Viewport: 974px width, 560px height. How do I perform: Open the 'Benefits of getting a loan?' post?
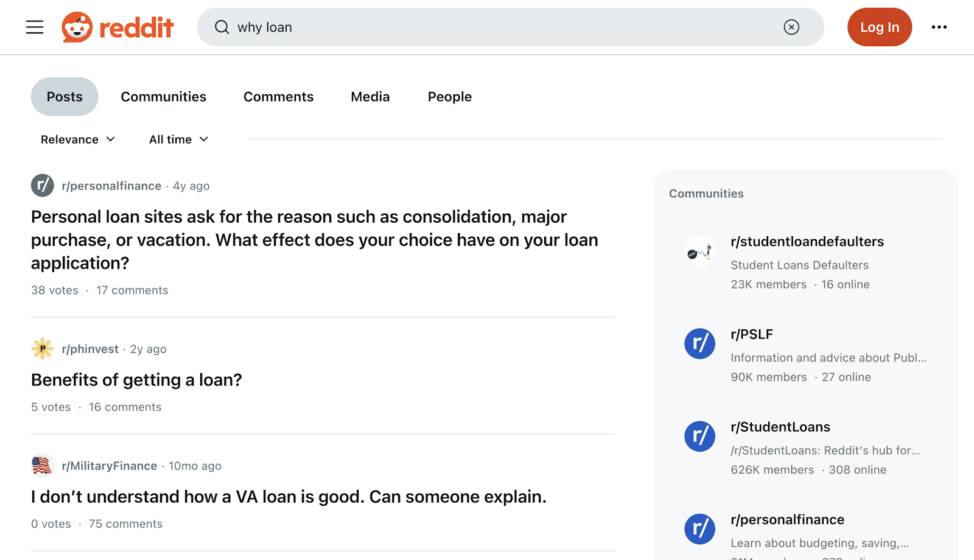point(136,379)
